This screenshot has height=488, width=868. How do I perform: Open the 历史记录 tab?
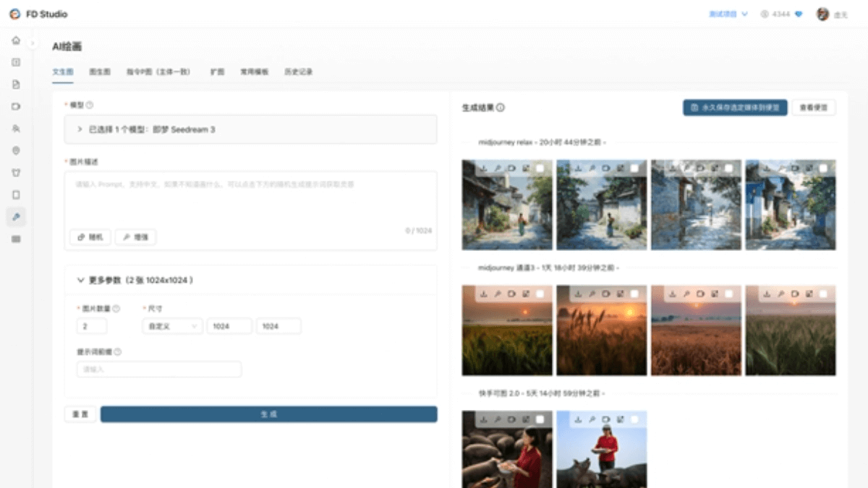tap(298, 72)
